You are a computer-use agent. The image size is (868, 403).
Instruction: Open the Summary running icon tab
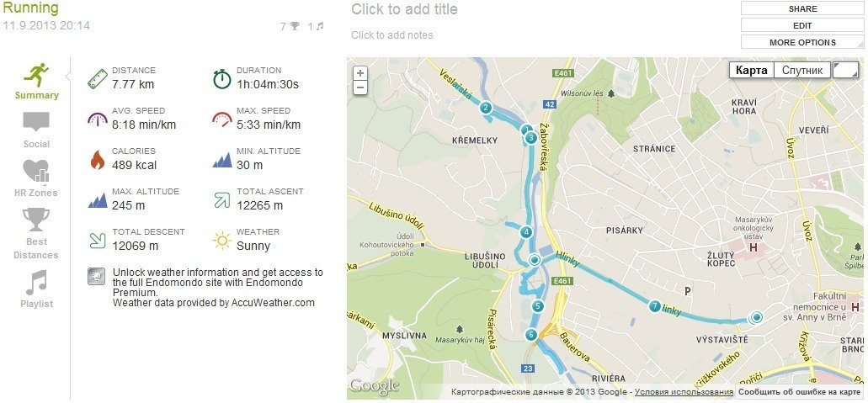(x=36, y=77)
